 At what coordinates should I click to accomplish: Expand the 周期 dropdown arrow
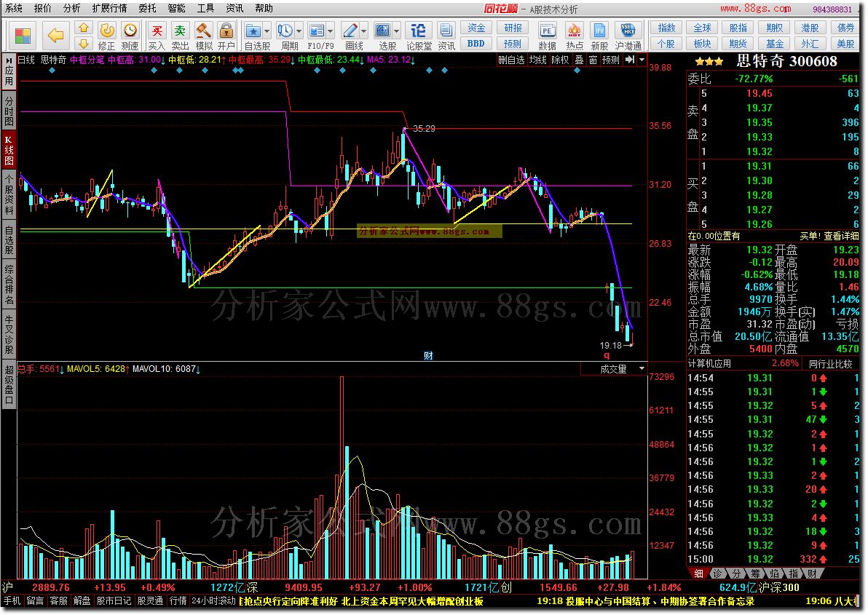click(x=299, y=31)
